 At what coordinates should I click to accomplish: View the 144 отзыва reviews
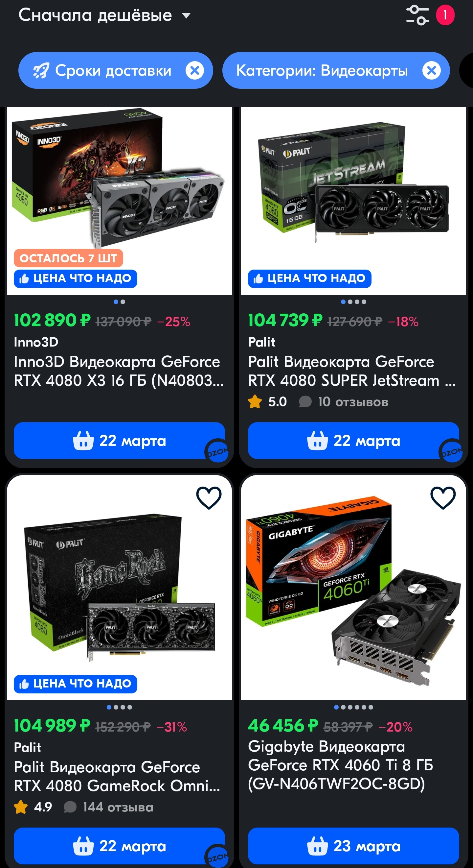[x=109, y=807]
